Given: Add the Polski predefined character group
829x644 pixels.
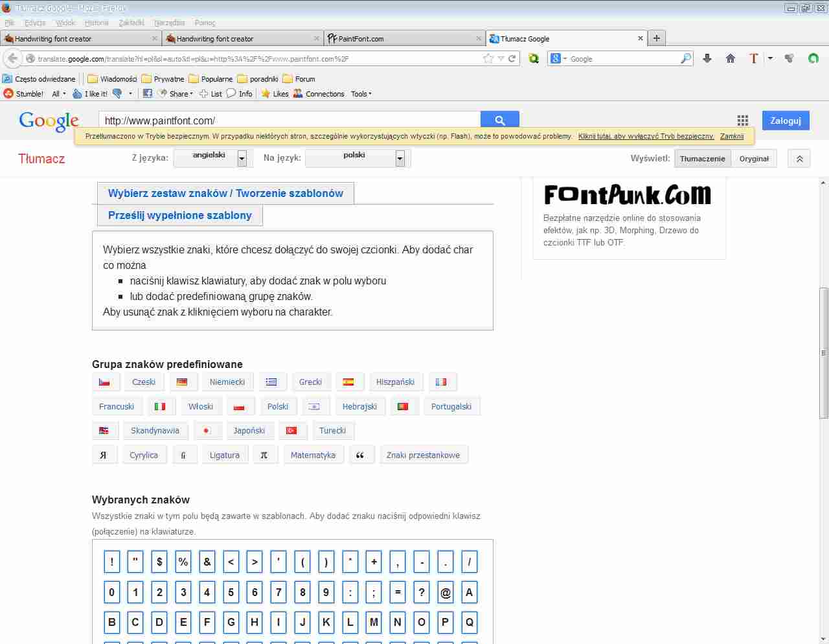Looking at the screenshot, I should coord(277,407).
